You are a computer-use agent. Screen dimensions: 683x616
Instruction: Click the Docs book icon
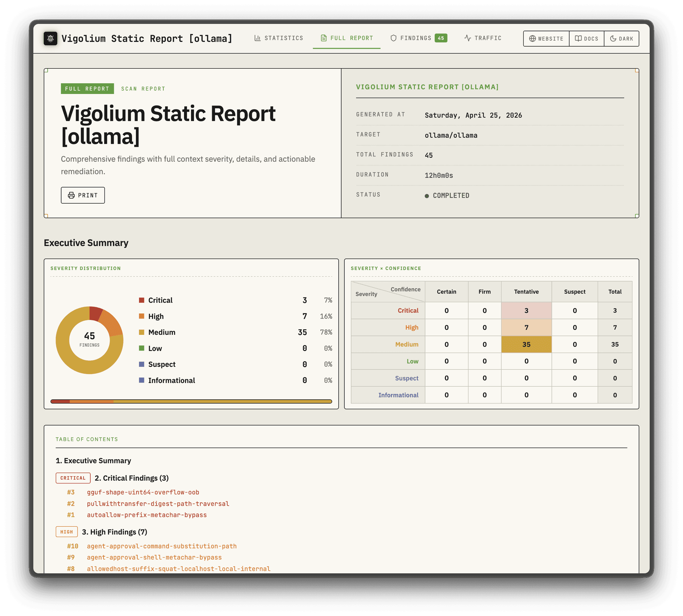click(x=578, y=39)
